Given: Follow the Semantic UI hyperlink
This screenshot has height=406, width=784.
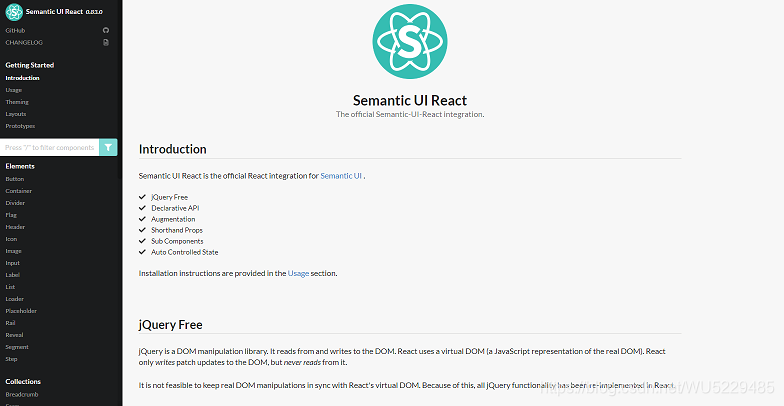Looking at the screenshot, I should click(341, 176).
